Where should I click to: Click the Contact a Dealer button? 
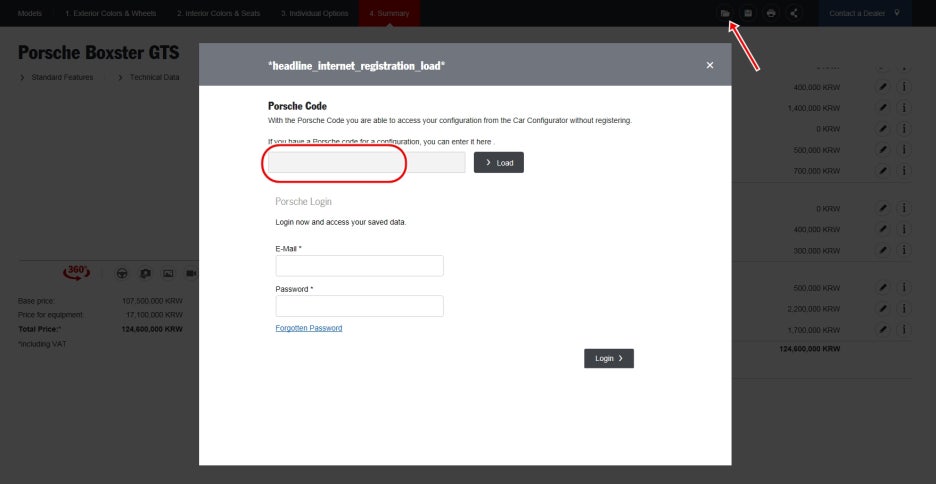[865, 13]
